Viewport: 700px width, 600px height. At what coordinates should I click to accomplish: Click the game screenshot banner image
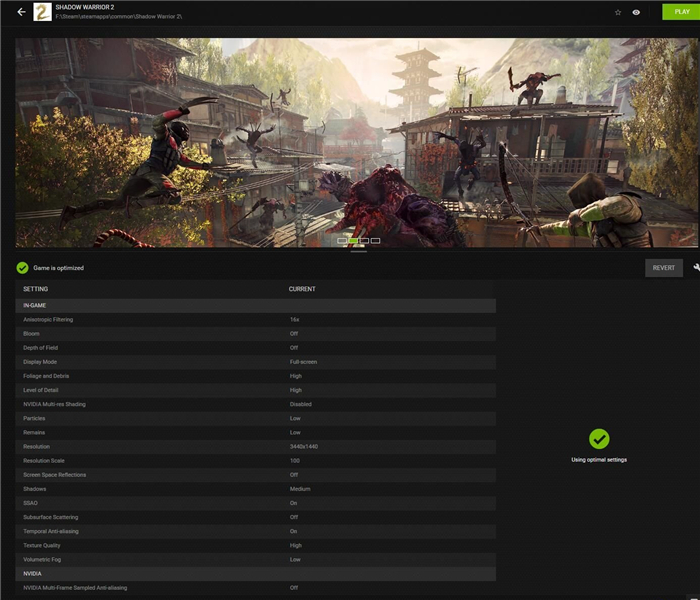click(356, 142)
